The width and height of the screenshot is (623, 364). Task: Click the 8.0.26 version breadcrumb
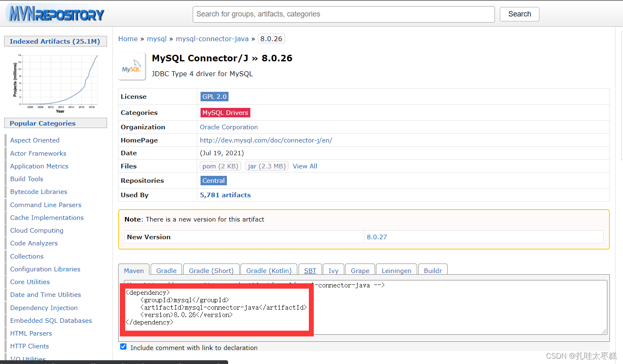click(271, 39)
